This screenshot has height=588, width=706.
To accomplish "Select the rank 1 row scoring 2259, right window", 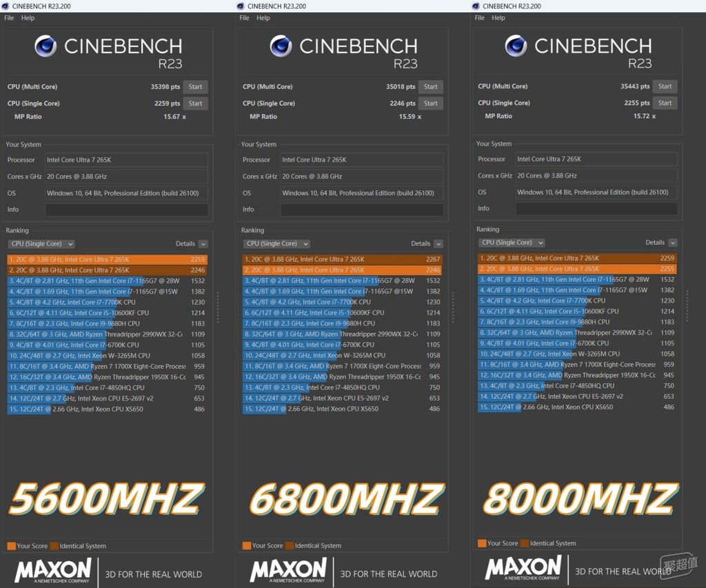I will [x=578, y=258].
